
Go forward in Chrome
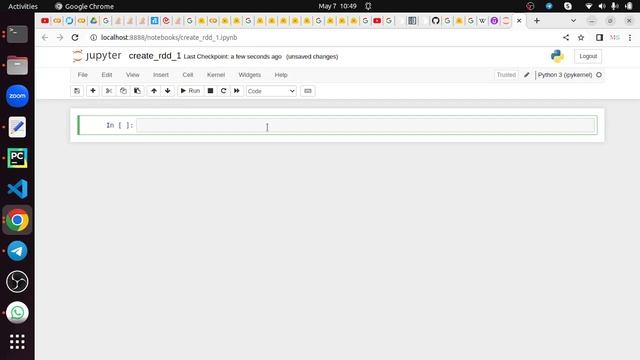tap(60, 38)
